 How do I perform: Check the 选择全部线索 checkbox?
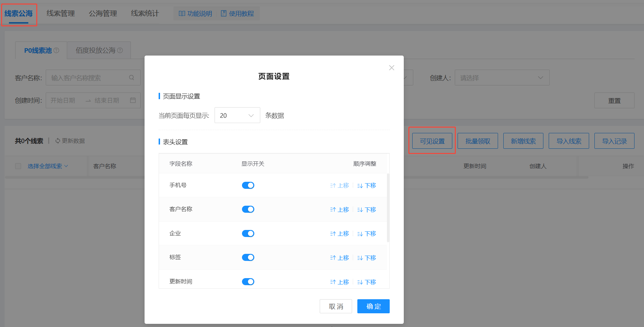pyautogui.click(x=18, y=166)
